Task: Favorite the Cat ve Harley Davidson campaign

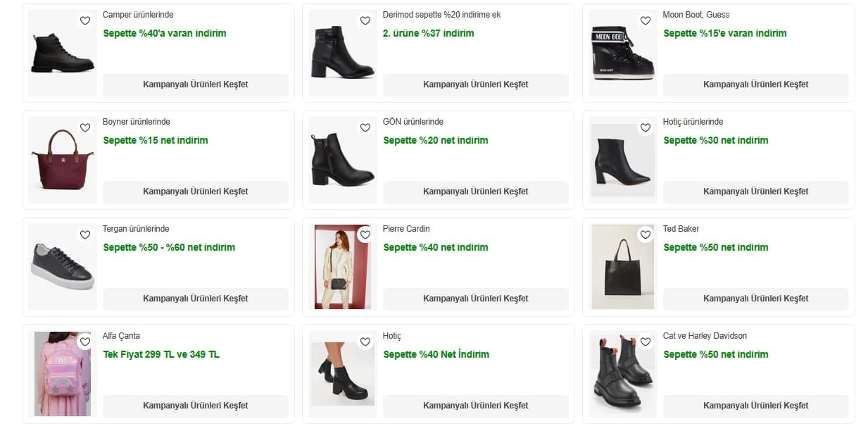Action: (x=645, y=342)
